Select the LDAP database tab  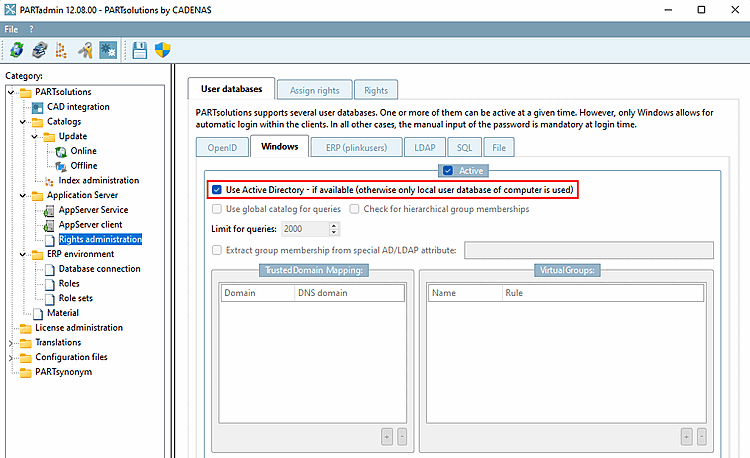click(425, 147)
